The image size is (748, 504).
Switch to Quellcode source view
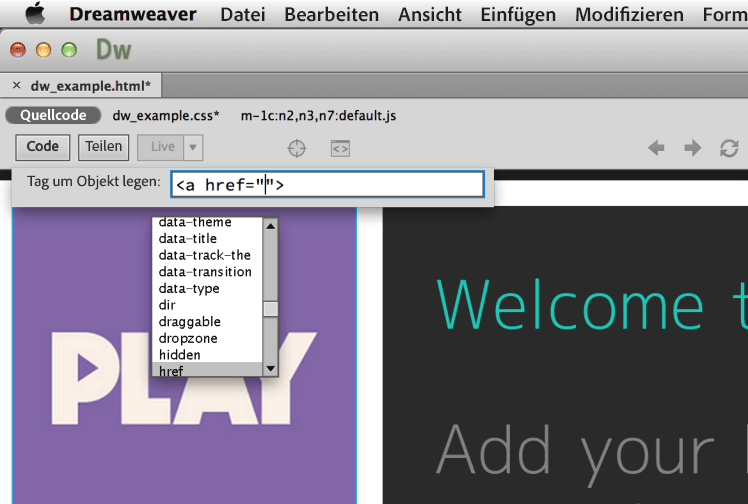53,115
